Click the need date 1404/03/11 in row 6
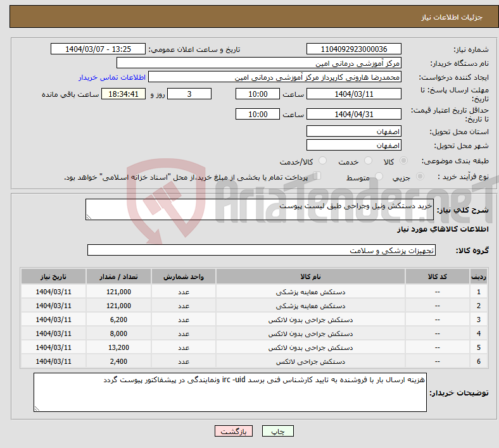This screenshot has height=448, width=499. 53,361
